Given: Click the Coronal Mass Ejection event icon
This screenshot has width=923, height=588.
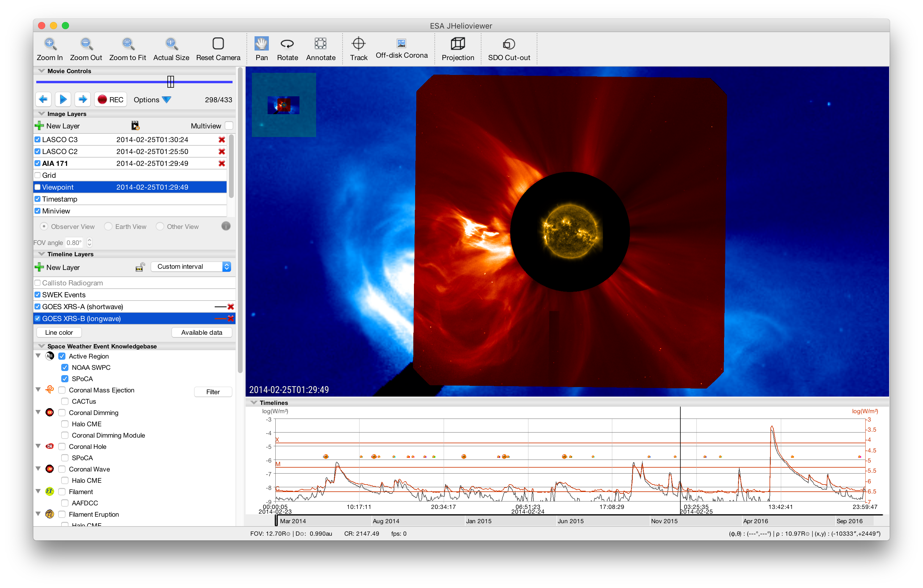Looking at the screenshot, I should click(x=50, y=390).
